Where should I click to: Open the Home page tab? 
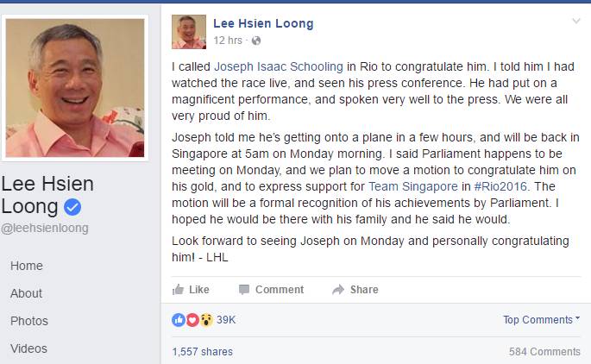[x=26, y=267]
